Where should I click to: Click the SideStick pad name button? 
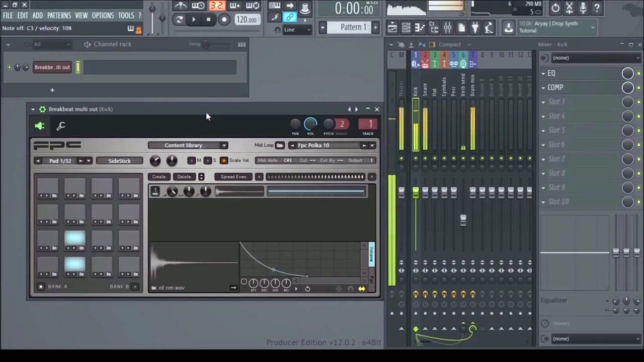point(119,161)
